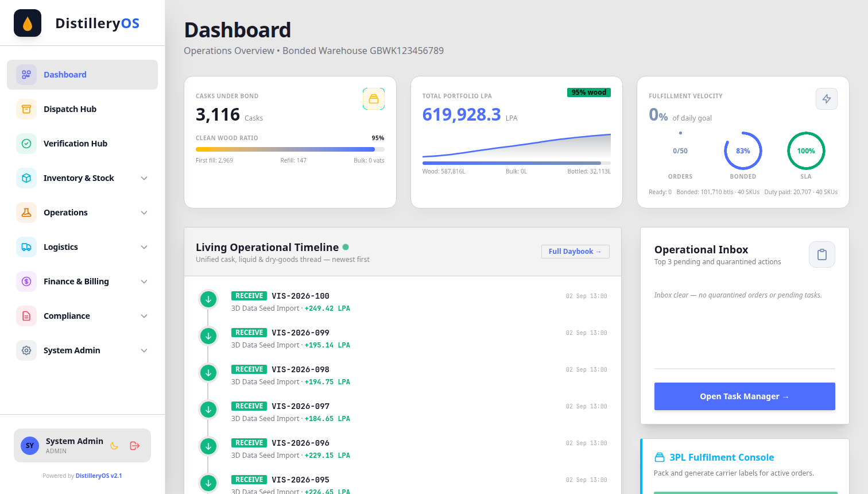Click the Logistics truck icon

[26, 247]
